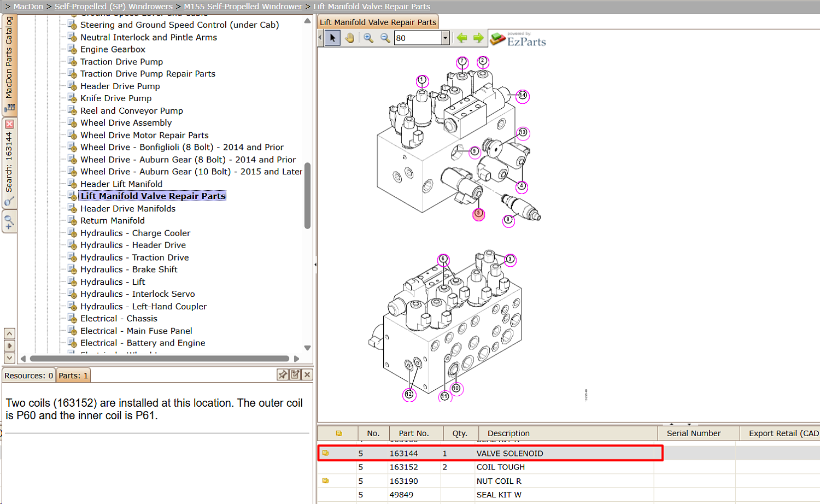
Task: Open MacDon breadcrumb link
Action: pos(28,7)
